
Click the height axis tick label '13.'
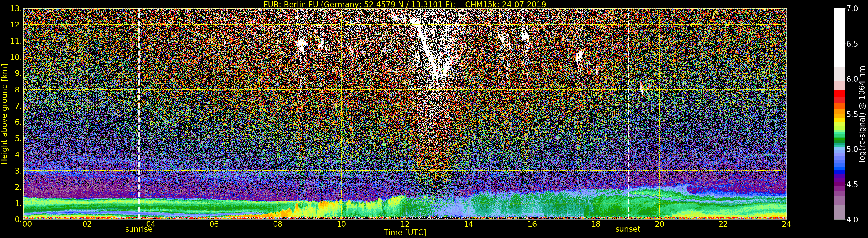click(16, 9)
